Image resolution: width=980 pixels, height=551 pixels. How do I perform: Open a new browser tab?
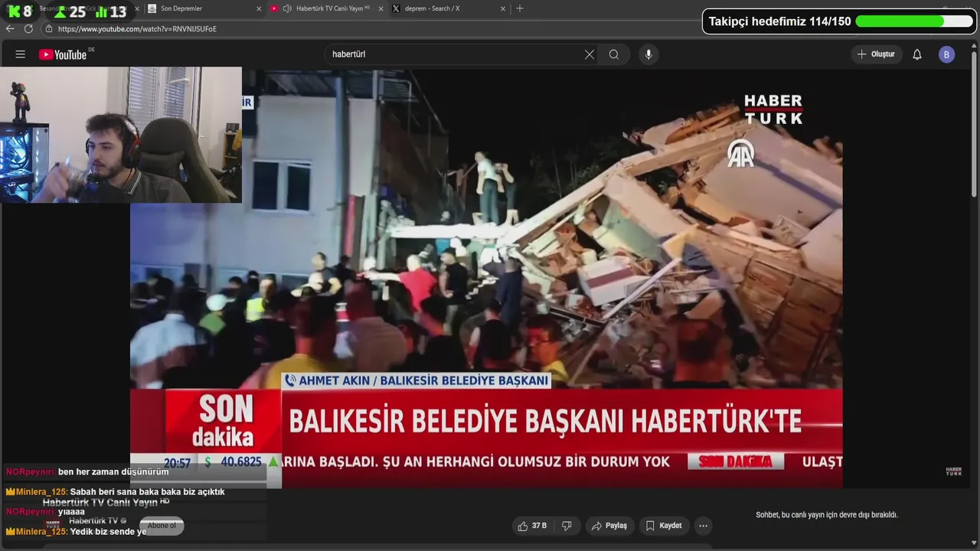[520, 8]
